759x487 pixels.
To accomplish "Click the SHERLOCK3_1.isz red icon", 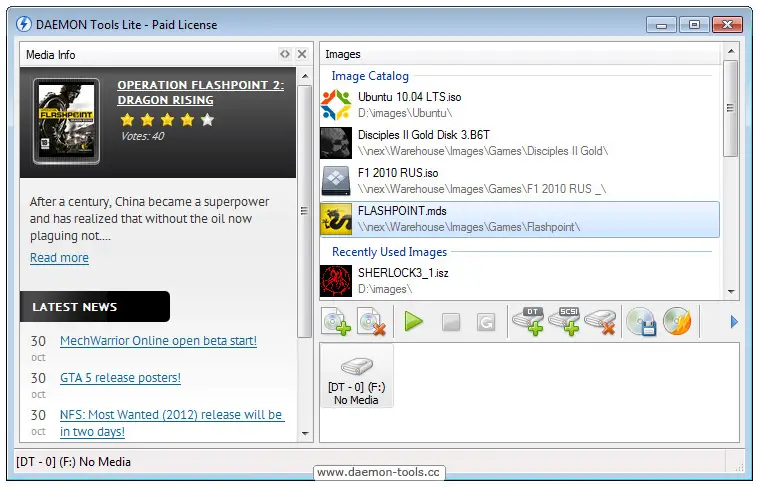I will 336,281.
